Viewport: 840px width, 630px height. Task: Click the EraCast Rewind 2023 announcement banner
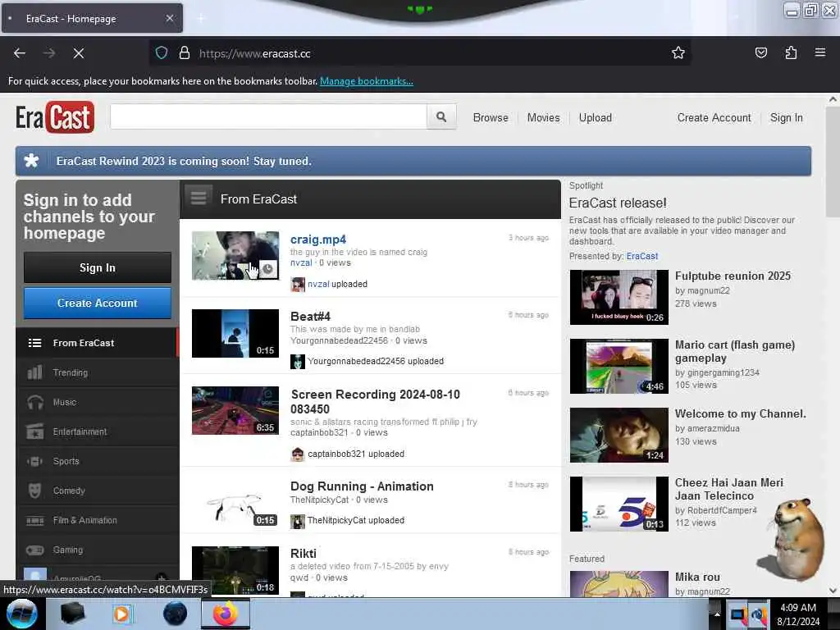413,161
